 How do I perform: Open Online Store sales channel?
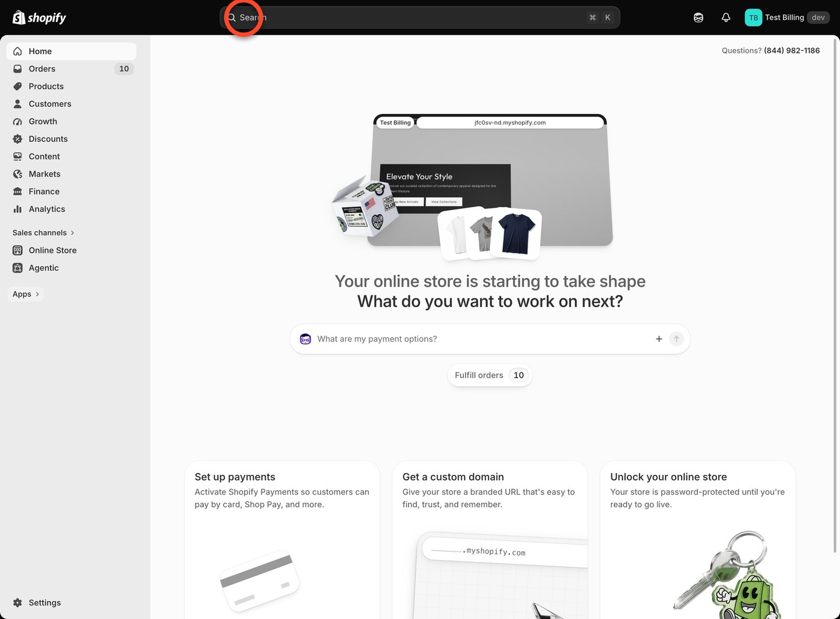pos(71,250)
